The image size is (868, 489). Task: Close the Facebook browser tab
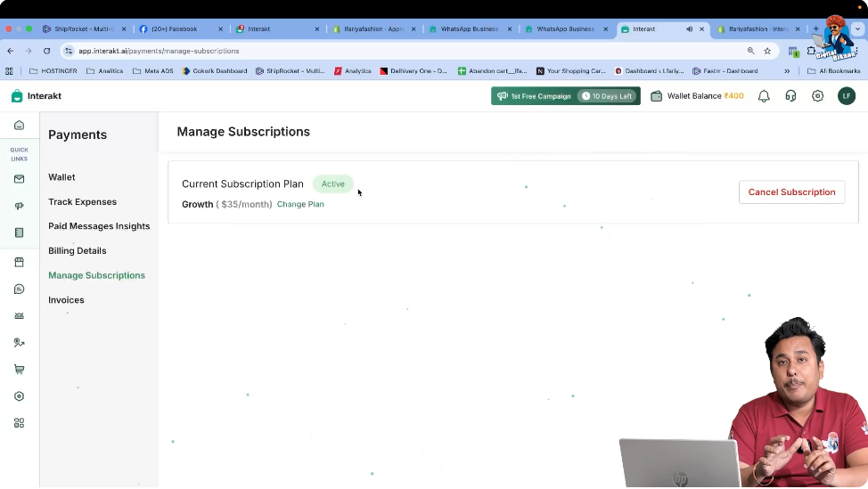click(x=220, y=29)
